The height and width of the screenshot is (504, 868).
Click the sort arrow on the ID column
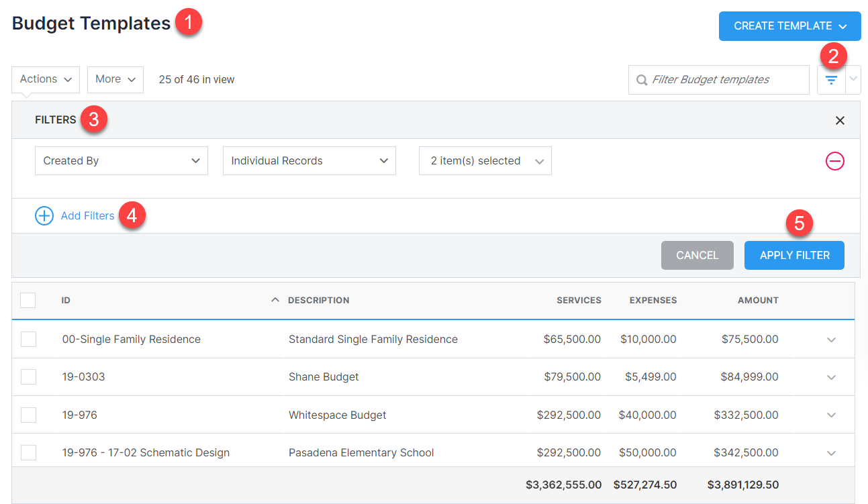click(x=275, y=300)
